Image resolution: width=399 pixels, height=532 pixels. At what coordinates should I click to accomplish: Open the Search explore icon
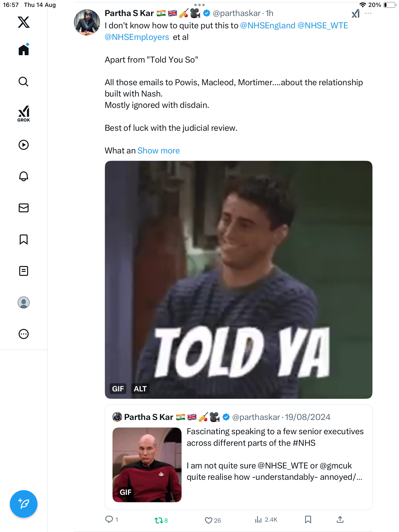(24, 82)
